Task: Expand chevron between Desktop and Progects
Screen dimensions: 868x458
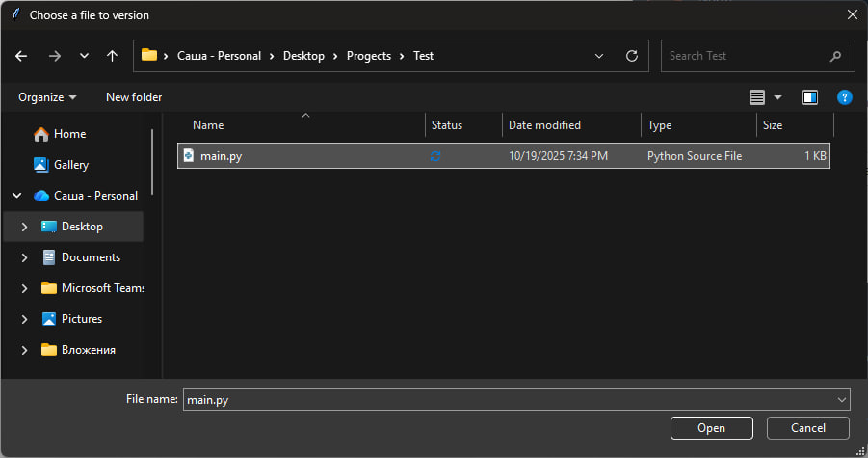Action: point(335,56)
